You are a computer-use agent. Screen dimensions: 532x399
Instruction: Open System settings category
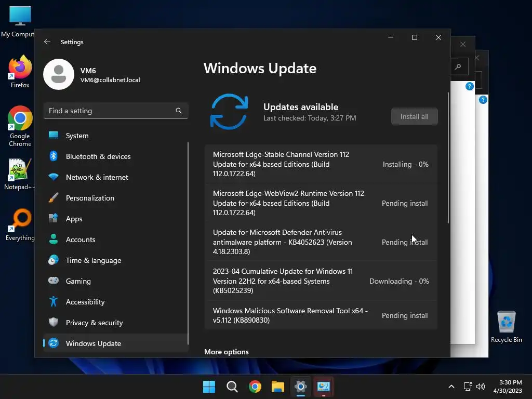(115, 136)
